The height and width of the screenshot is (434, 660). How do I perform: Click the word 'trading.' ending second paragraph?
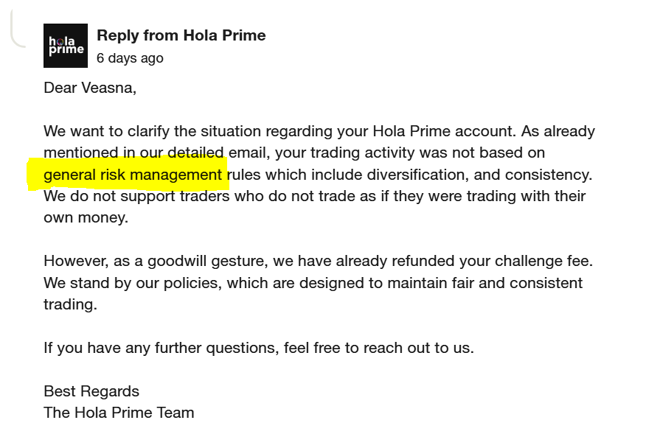[x=70, y=304]
